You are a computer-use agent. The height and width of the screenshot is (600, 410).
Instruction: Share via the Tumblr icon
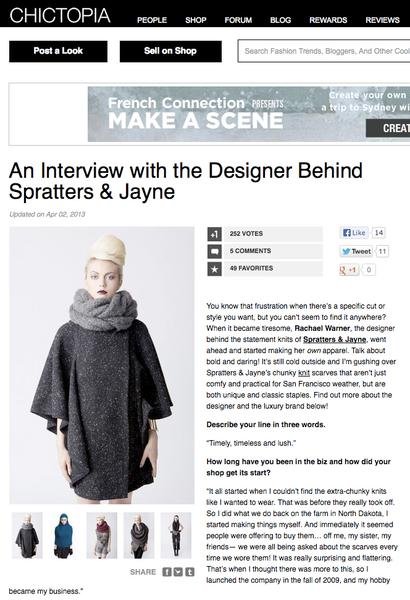coord(190,572)
